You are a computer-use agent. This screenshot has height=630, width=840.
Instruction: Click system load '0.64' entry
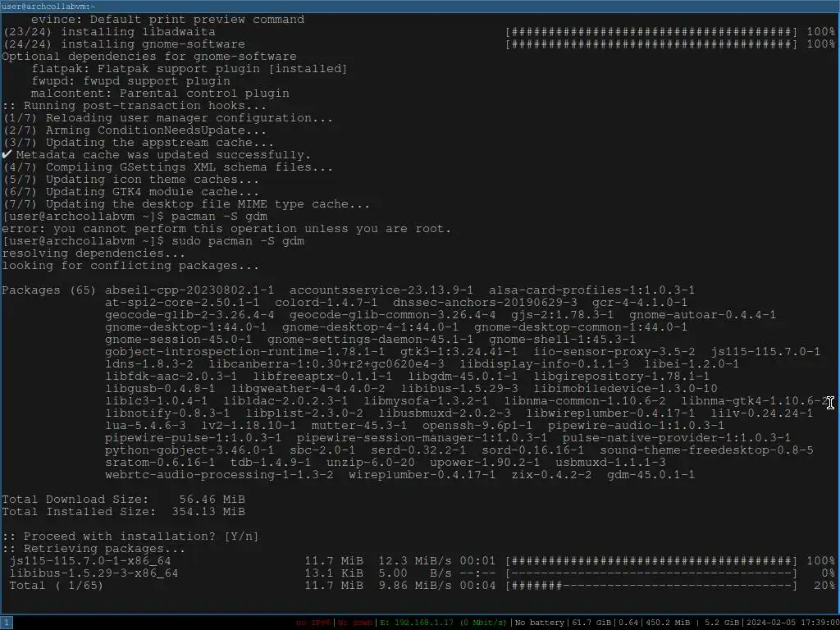click(628, 623)
